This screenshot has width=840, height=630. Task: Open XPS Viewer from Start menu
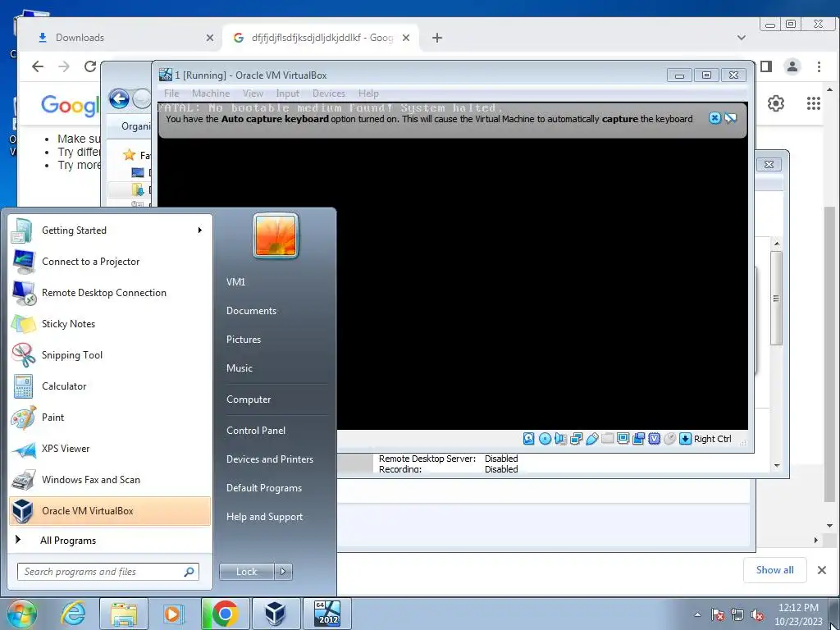tap(110, 449)
